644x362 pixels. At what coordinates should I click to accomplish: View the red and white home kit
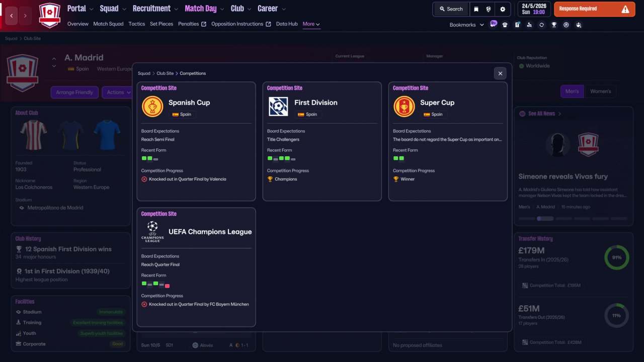[34, 135]
